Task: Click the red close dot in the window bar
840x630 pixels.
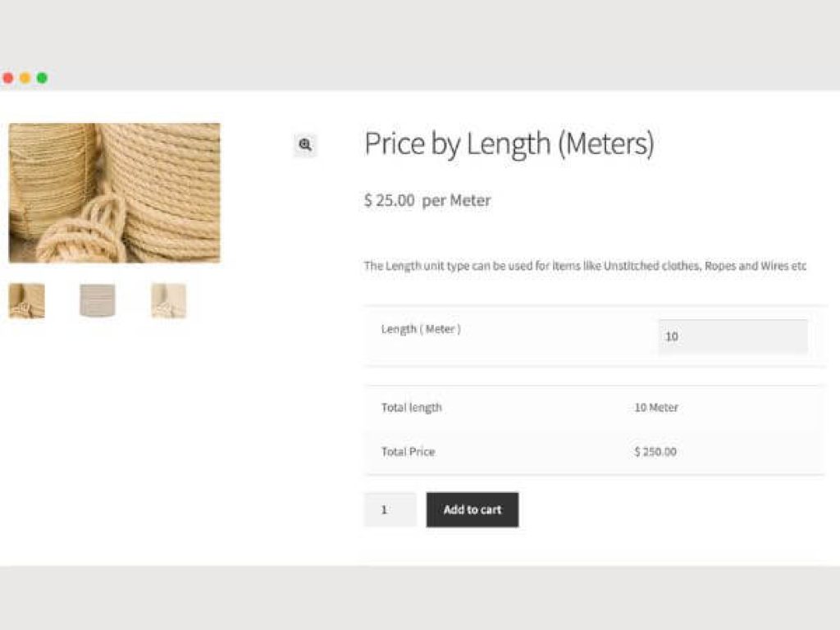Action: tap(8, 76)
